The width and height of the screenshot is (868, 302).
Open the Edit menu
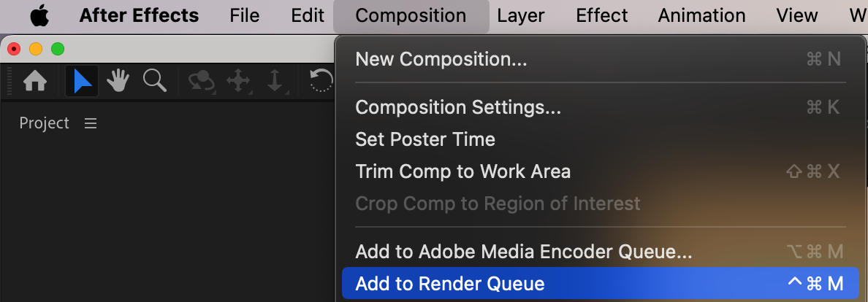[x=308, y=15]
